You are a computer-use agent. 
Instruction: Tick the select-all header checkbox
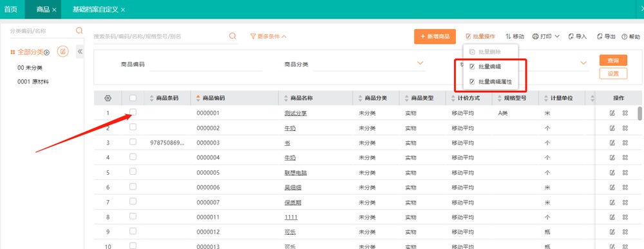[133, 98]
